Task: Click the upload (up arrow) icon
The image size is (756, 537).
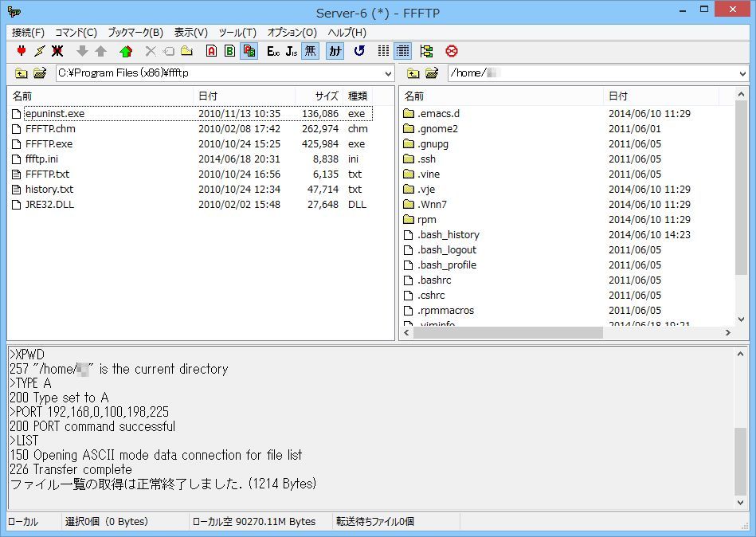Action: pos(100,51)
